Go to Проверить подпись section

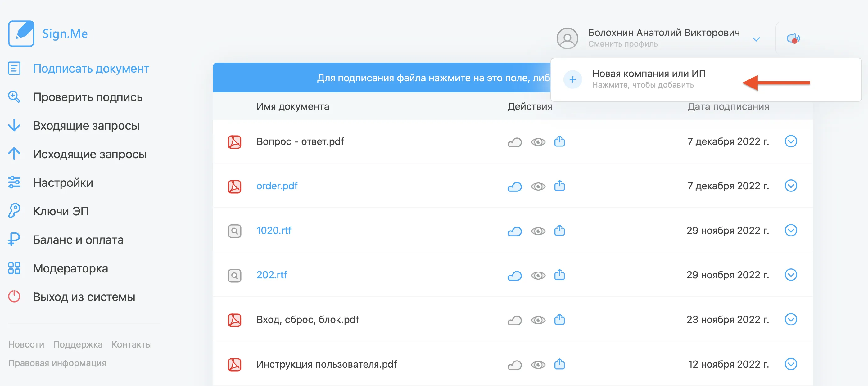[88, 97]
